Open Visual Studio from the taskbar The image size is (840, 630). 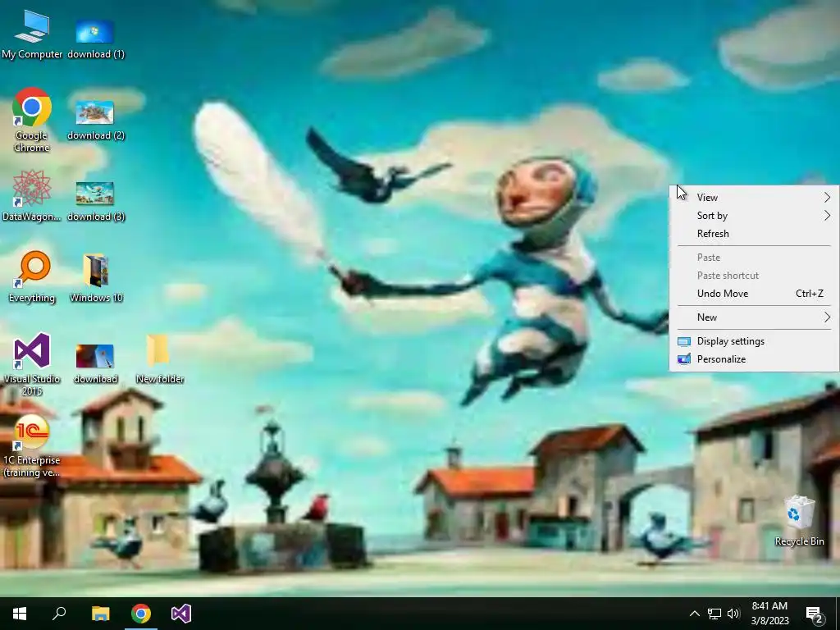tap(181, 614)
